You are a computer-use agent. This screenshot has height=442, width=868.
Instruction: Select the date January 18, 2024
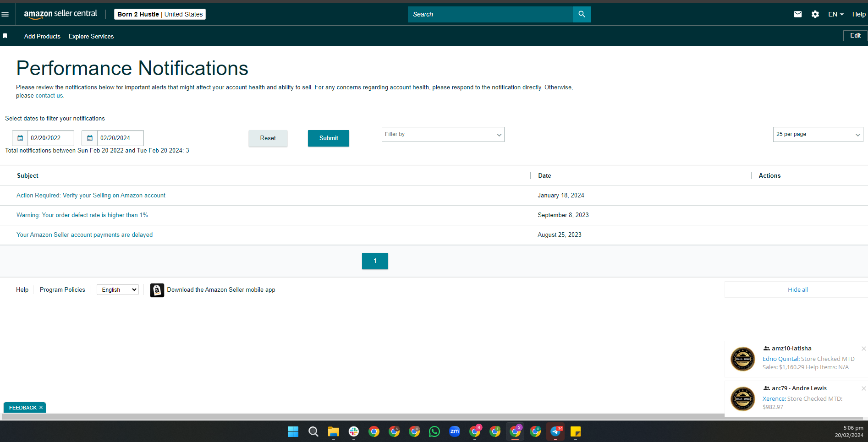point(561,196)
